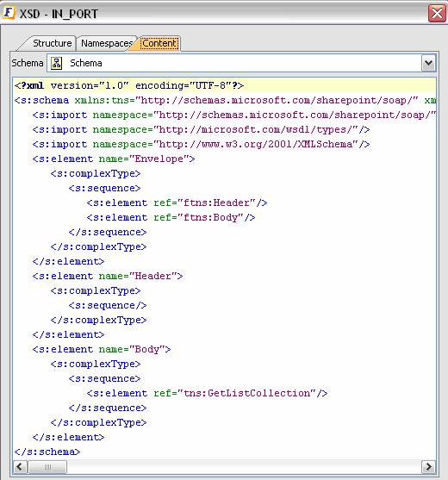The image size is (448, 480).
Task: Click the horizontal scrollbar thumb
Action: (x=47, y=467)
